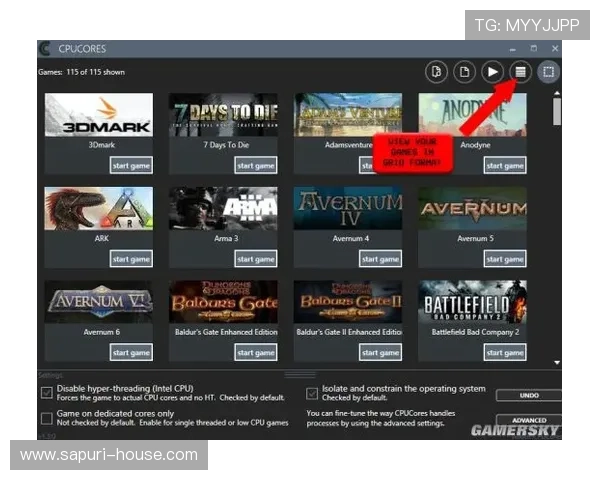
Task: Click the first document icon in the toolbar
Action: (x=435, y=72)
